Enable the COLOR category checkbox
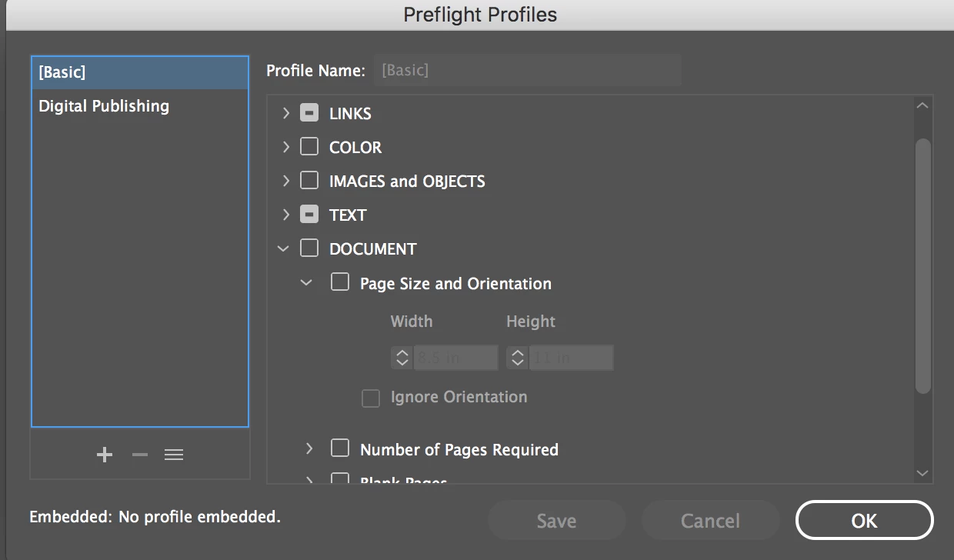Screen dimensions: 954x560 309,147
